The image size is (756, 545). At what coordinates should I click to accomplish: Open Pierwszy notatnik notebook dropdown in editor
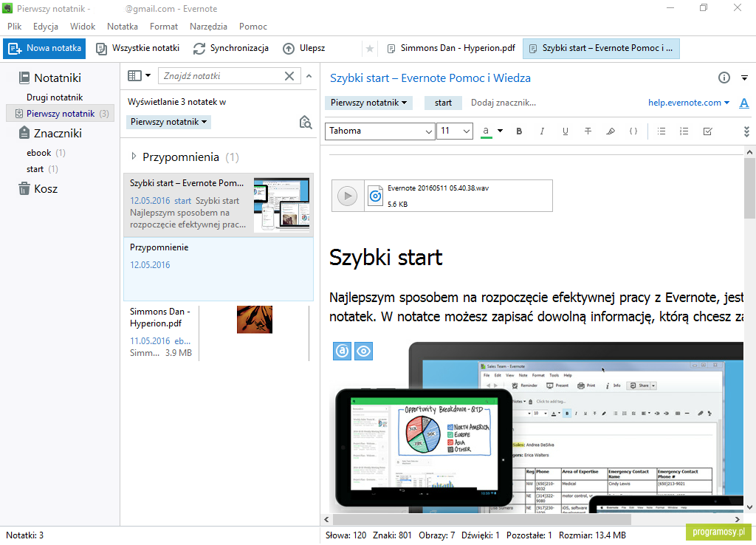[368, 103]
